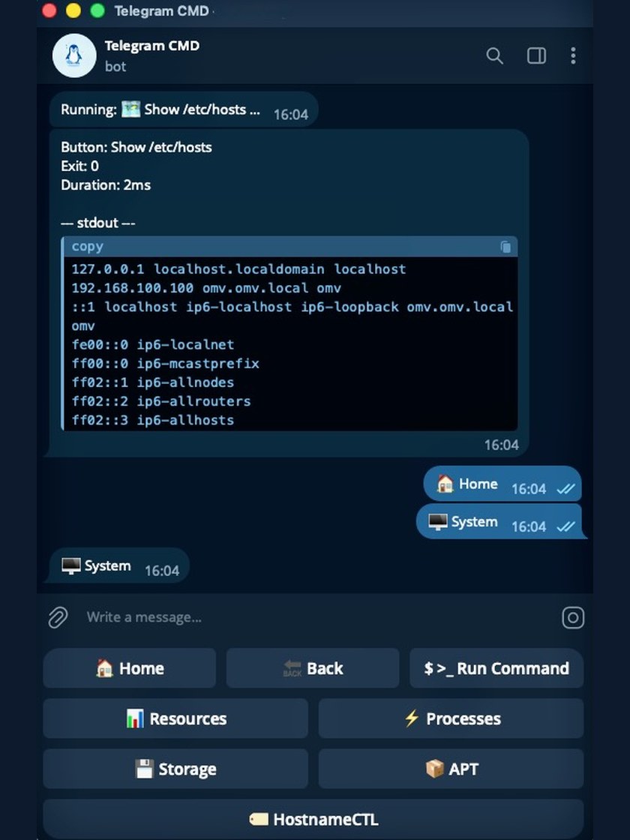This screenshot has width=630, height=840.
Task: Click the stdout separator label
Action: click(x=97, y=223)
